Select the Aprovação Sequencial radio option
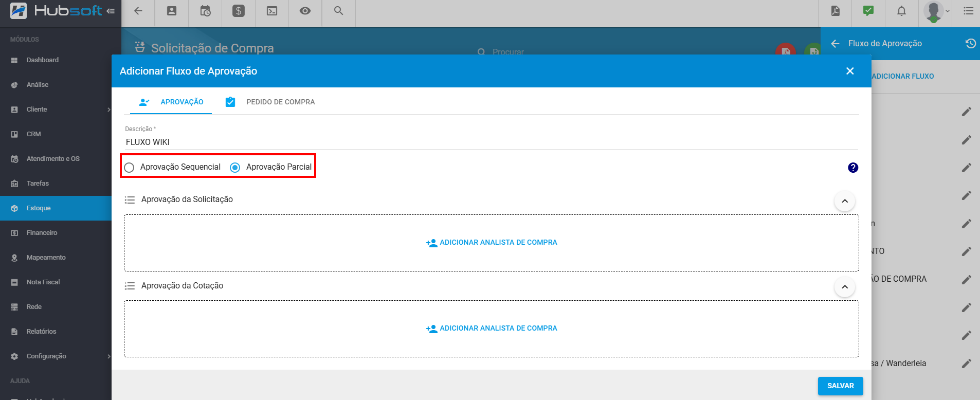Viewport: 980px width, 400px height. coord(129,168)
